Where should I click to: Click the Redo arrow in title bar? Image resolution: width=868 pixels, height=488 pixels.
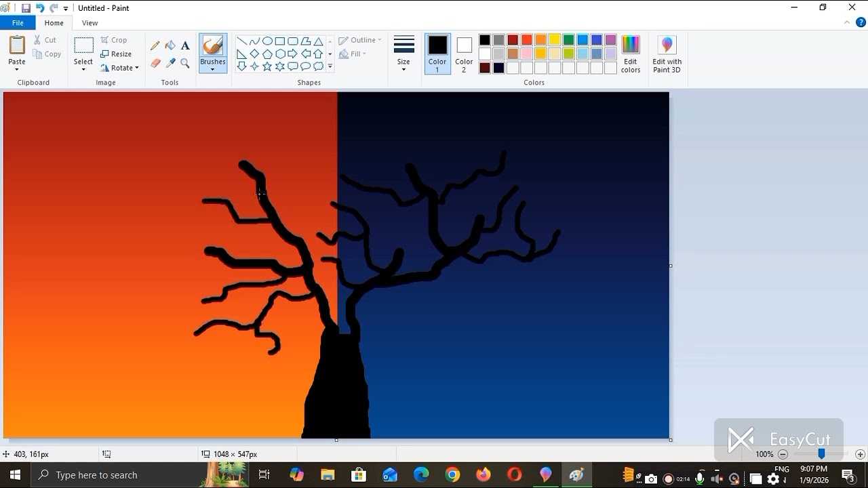click(x=54, y=8)
